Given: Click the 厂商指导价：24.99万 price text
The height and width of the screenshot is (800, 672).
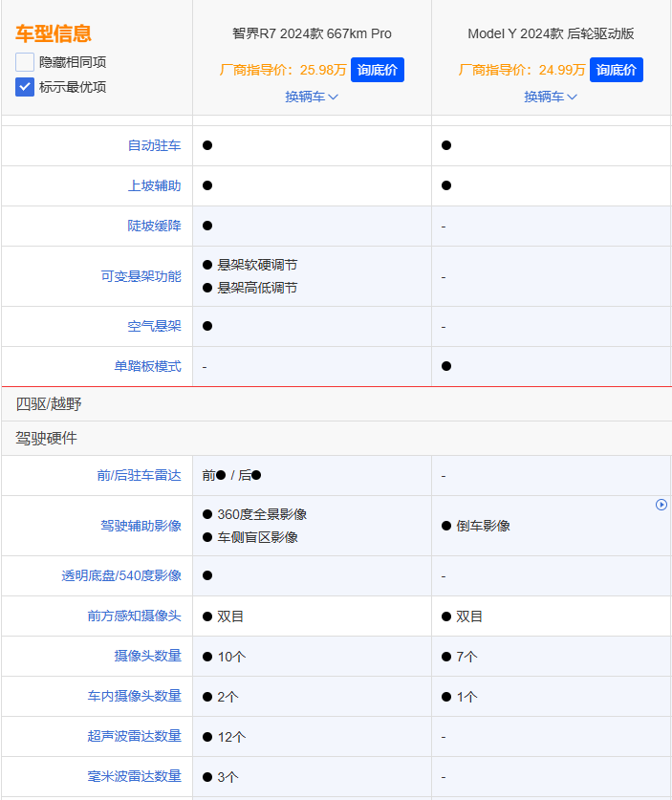Looking at the screenshot, I should (522, 70).
